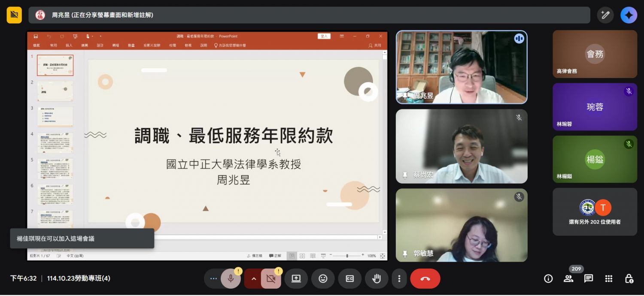
Task: Select the 林琬蓉 participant tile
Action: click(x=595, y=107)
